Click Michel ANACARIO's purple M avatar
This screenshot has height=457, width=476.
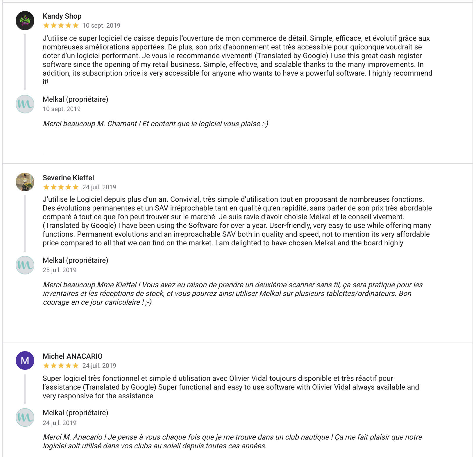click(25, 360)
